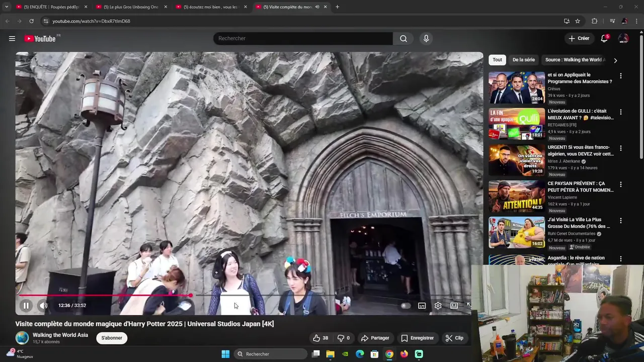
Task: Open the YouTube account avatar menu
Action: click(x=623, y=39)
